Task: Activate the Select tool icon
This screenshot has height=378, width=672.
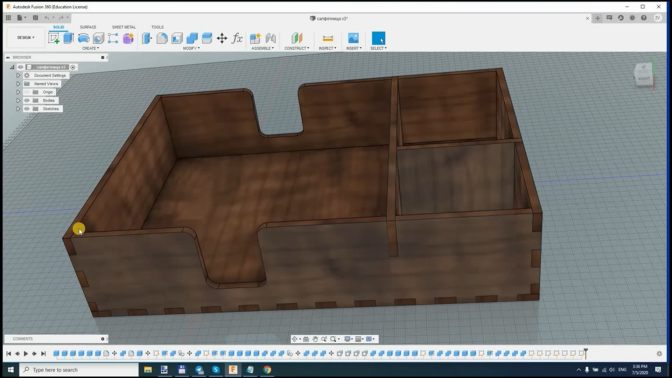Action: (x=378, y=38)
